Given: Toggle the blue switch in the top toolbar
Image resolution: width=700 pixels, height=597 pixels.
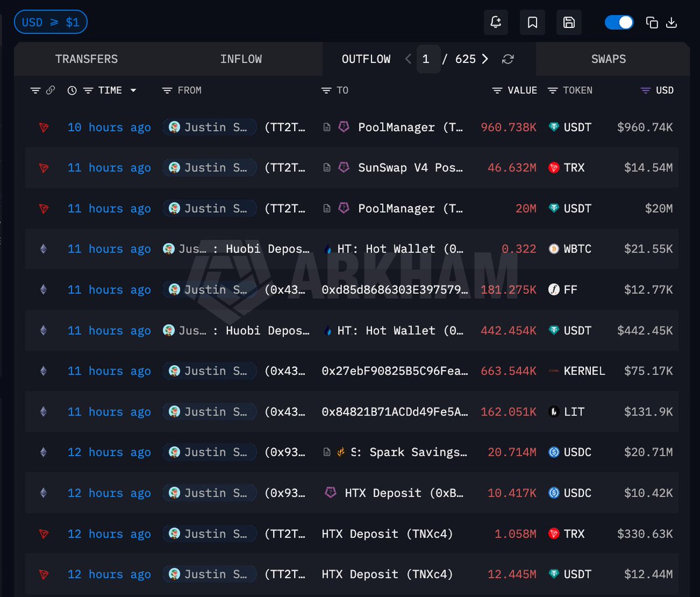Looking at the screenshot, I should pyautogui.click(x=619, y=23).
